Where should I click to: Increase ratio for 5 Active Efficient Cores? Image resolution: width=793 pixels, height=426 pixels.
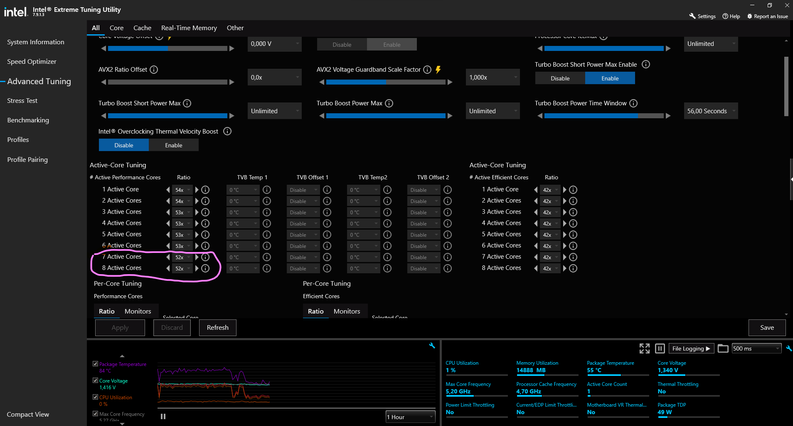(x=564, y=234)
